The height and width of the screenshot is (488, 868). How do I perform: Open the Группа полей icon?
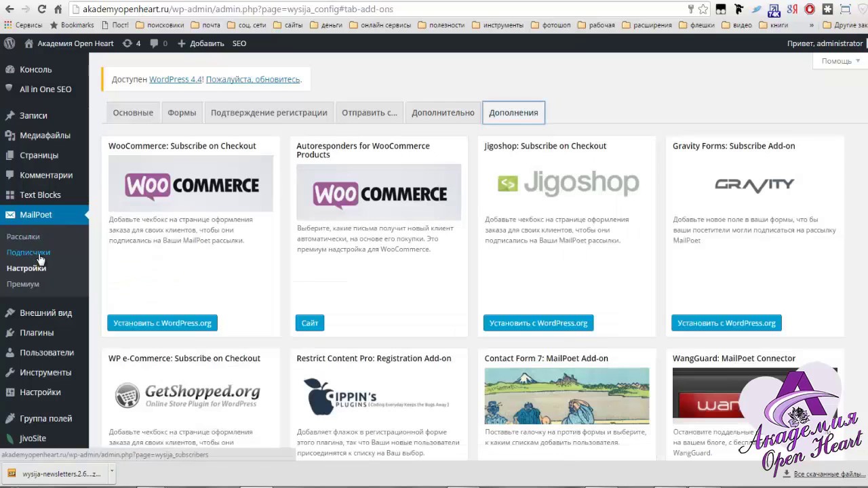[9, 418]
